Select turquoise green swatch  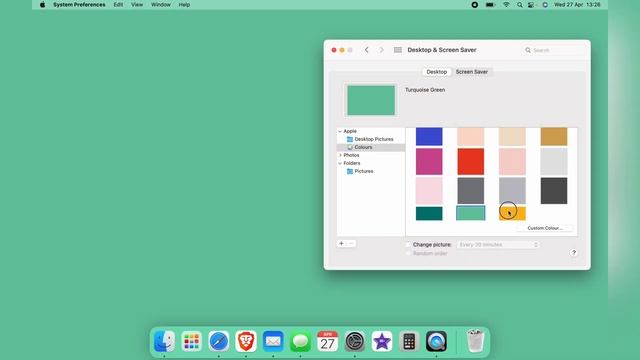[x=471, y=213]
